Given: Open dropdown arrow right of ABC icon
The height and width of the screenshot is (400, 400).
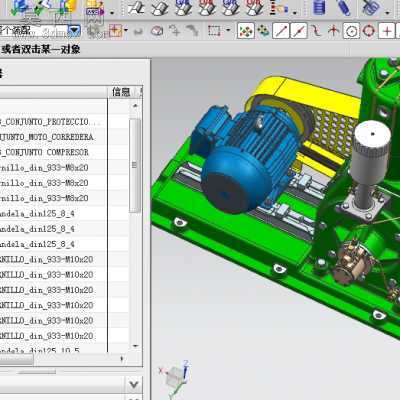Looking at the screenshot, I should 112,13.
